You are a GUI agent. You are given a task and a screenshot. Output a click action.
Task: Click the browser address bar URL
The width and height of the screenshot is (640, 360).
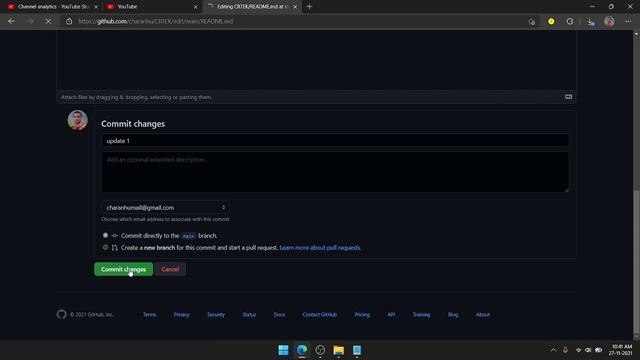coord(155,21)
